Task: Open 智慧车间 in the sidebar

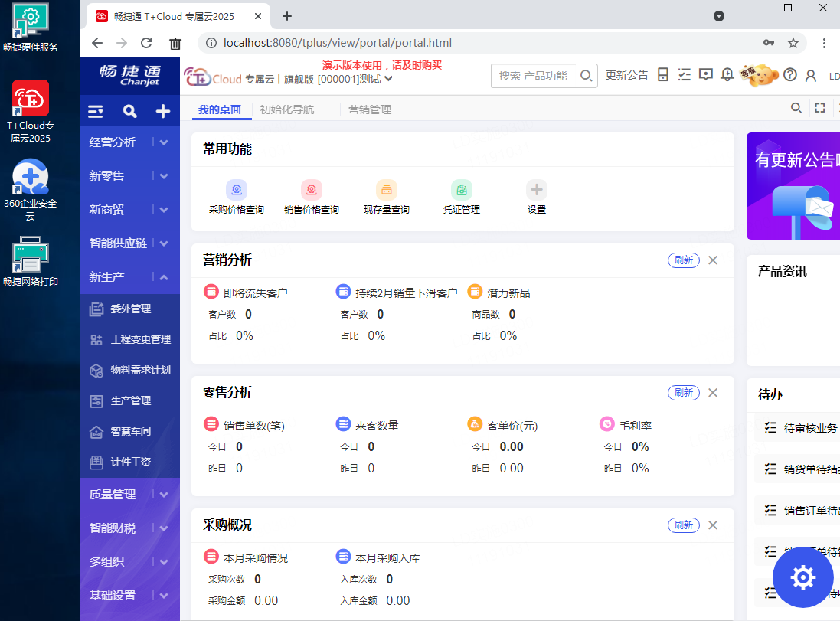Action: tap(130, 431)
